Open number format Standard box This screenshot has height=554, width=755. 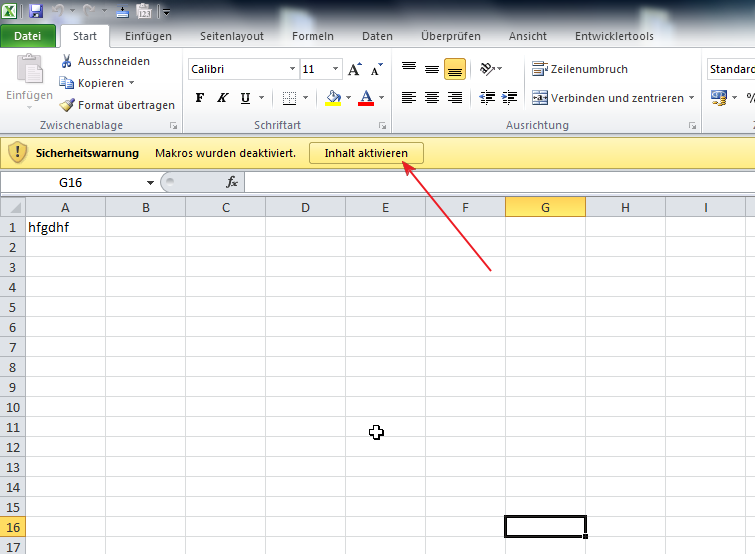731,69
